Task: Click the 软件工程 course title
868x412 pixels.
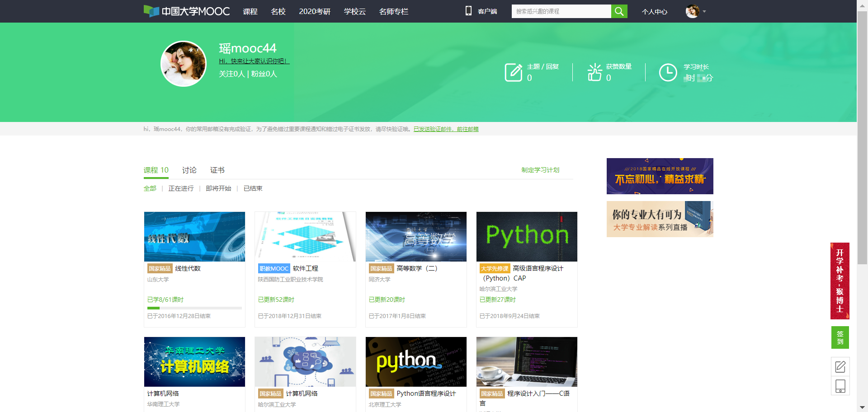Action: coord(306,268)
